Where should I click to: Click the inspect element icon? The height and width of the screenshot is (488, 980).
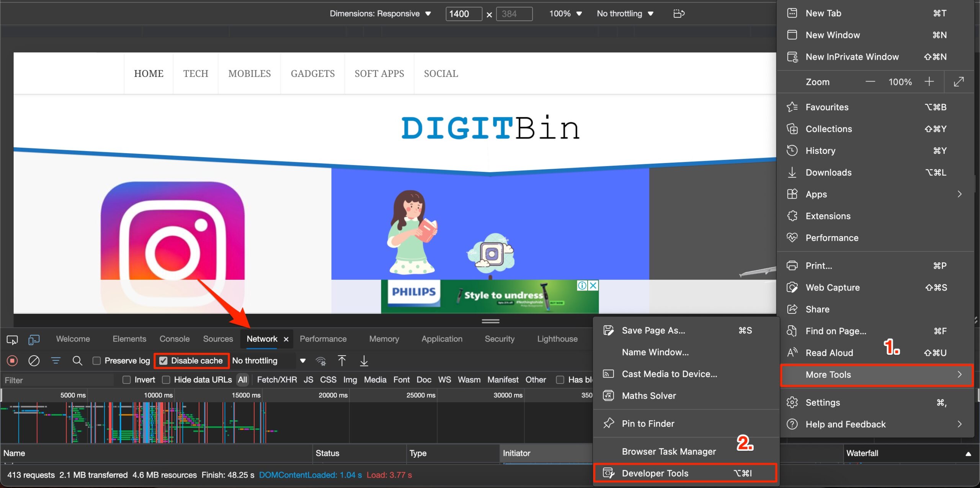[12, 339]
